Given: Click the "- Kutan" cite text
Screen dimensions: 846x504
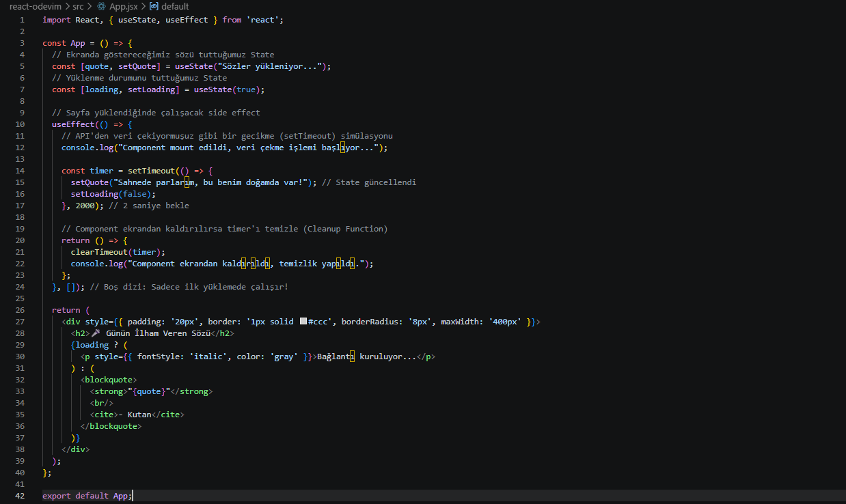Looking at the screenshot, I should pos(135,415).
